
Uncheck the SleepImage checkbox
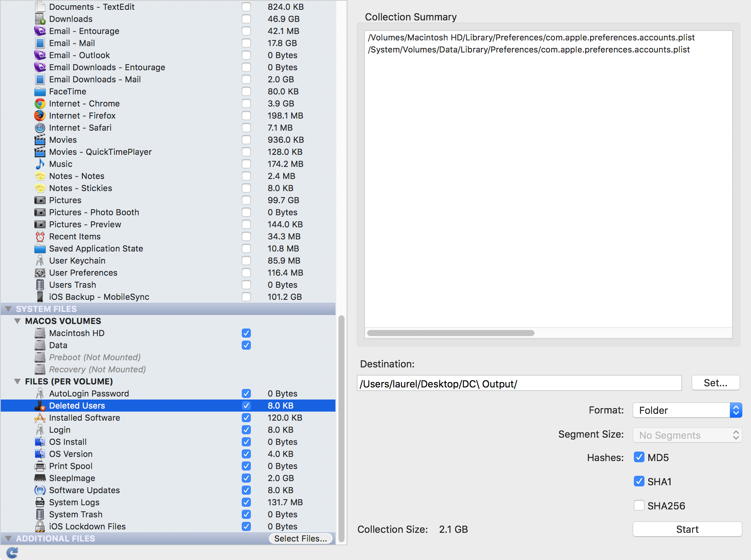pos(246,478)
